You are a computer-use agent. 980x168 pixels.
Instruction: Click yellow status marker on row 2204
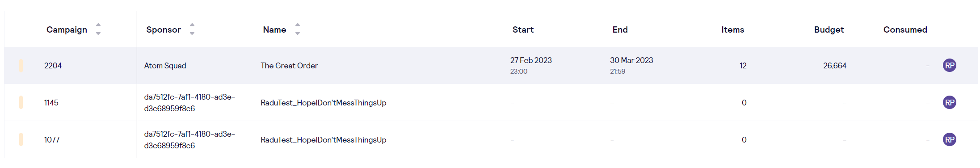coord(21,66)
